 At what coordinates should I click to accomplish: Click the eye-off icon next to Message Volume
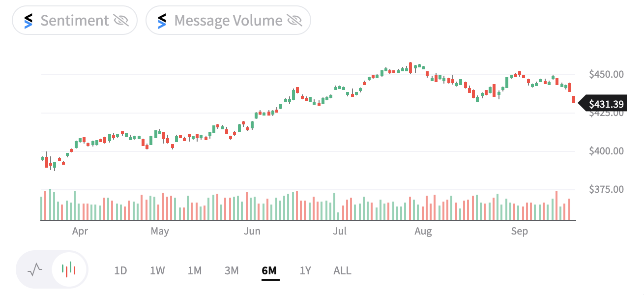click(295, 20)
